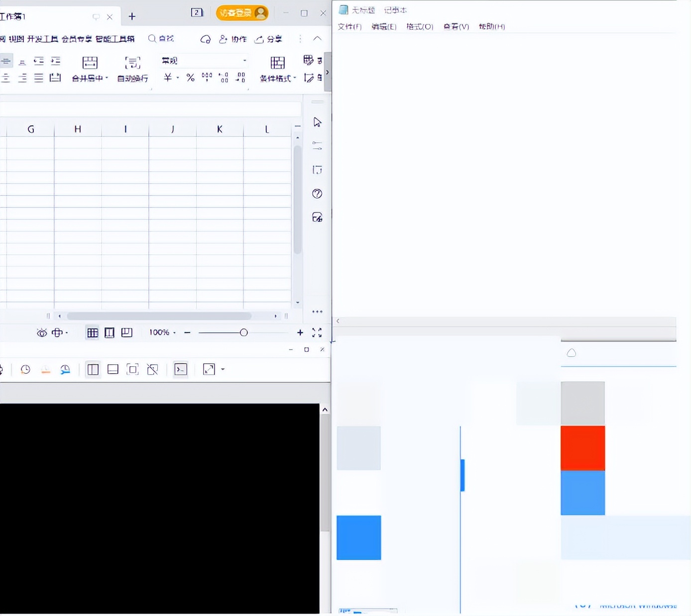
Task: Click the 访客登录 guest login button
Action: [242, 12]
